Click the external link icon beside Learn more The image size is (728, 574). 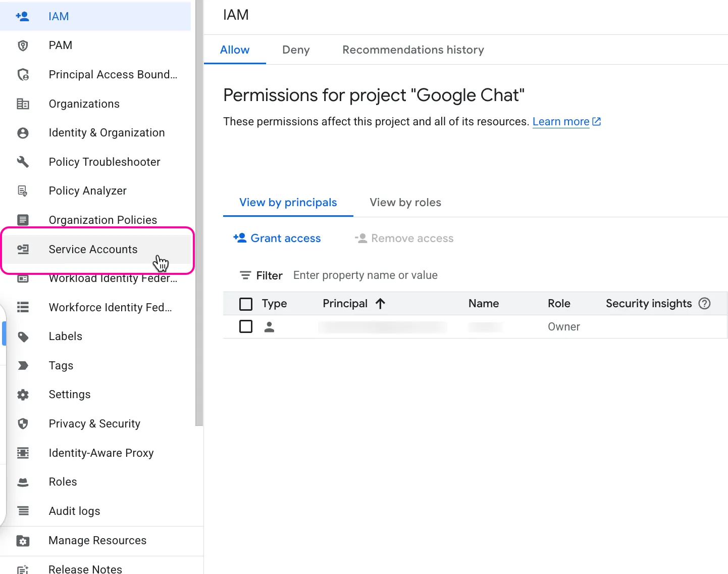pyautogui.click(x=596, y=121)
